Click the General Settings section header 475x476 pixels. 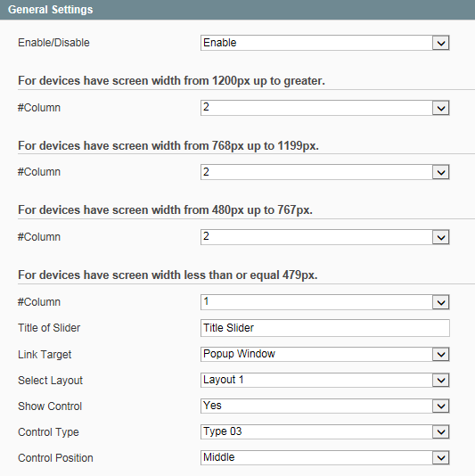pyautogui.click(x=237, y=10)
